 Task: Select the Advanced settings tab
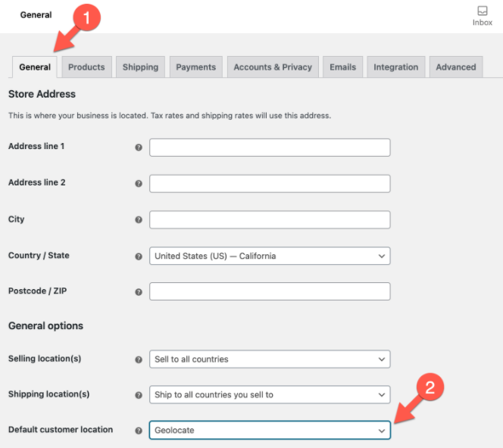click(x=455, y=67)
